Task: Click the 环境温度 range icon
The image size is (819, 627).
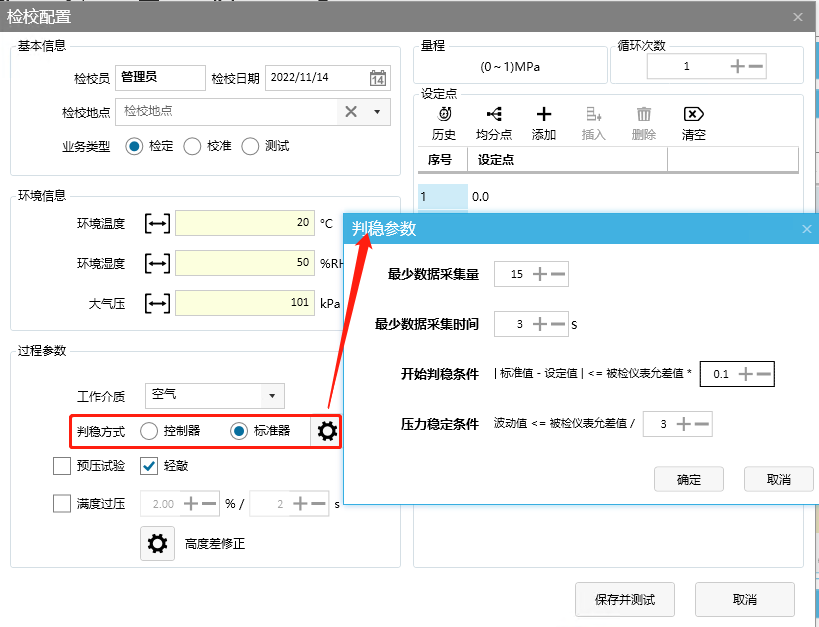Action: click(x=157, y=224)
